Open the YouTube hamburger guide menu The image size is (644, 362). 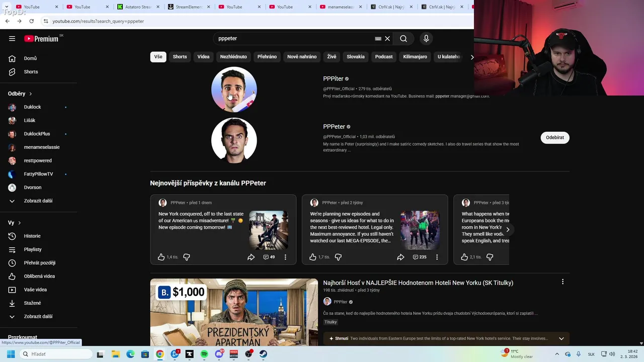pyautogui.click(x=12, y=39)
